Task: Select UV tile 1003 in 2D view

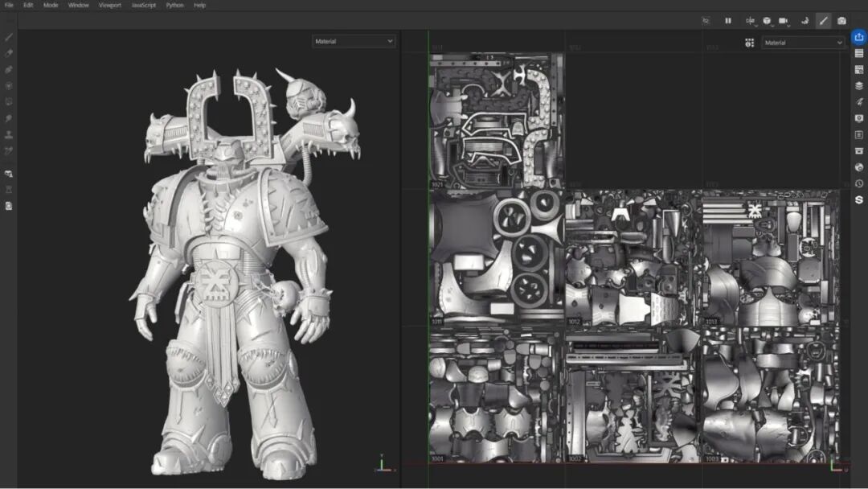Action: 770,394
